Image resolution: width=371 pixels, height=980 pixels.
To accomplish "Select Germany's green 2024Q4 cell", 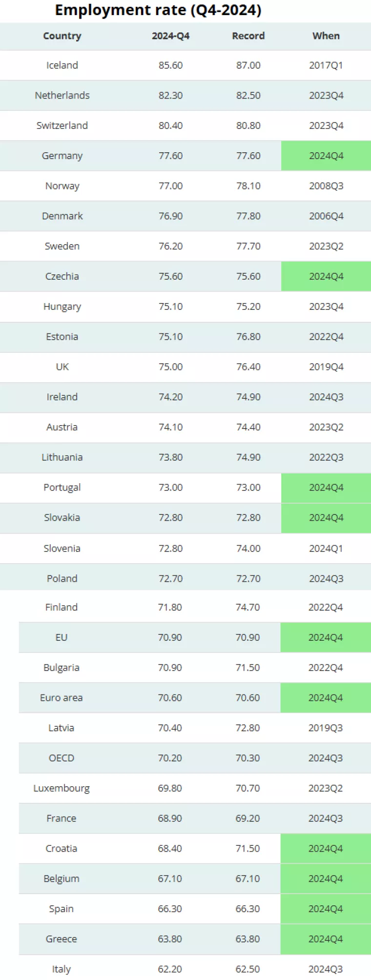I will [x=326, y=156].
